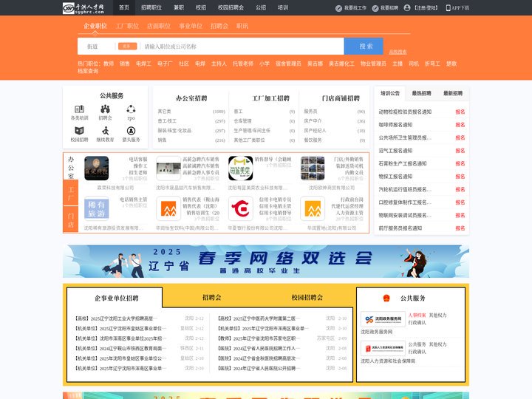Open 校招 in top navigation
This screenshot has height=399, width=532.
201,7
